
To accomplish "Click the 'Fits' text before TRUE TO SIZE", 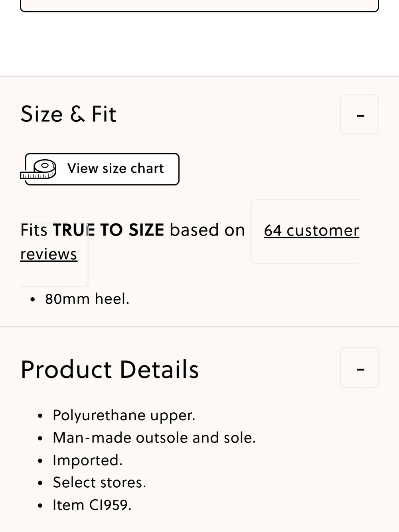I will tap(34, 230).
